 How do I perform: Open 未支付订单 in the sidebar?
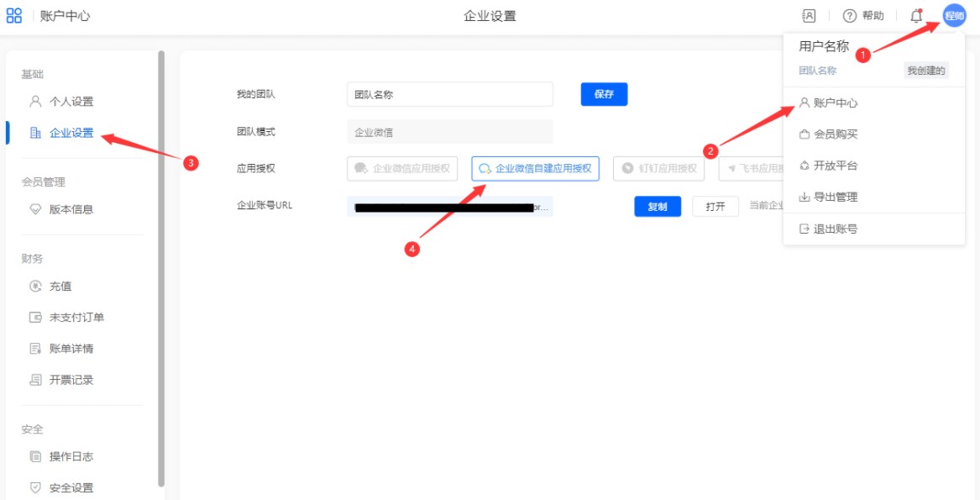(76, 318)
